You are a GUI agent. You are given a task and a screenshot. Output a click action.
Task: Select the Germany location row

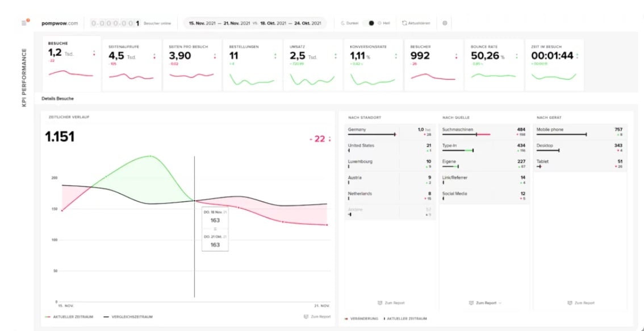tap(390, 131)
